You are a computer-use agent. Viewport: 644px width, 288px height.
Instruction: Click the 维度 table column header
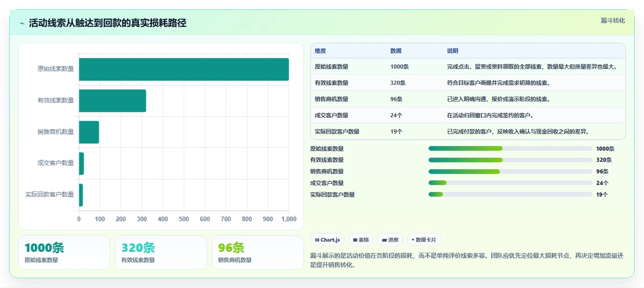320,51
